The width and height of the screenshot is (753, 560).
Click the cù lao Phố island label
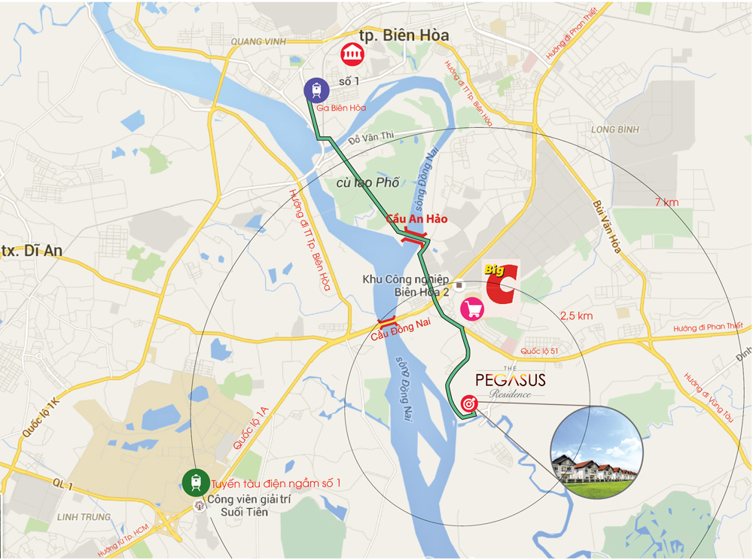(368, 183)
